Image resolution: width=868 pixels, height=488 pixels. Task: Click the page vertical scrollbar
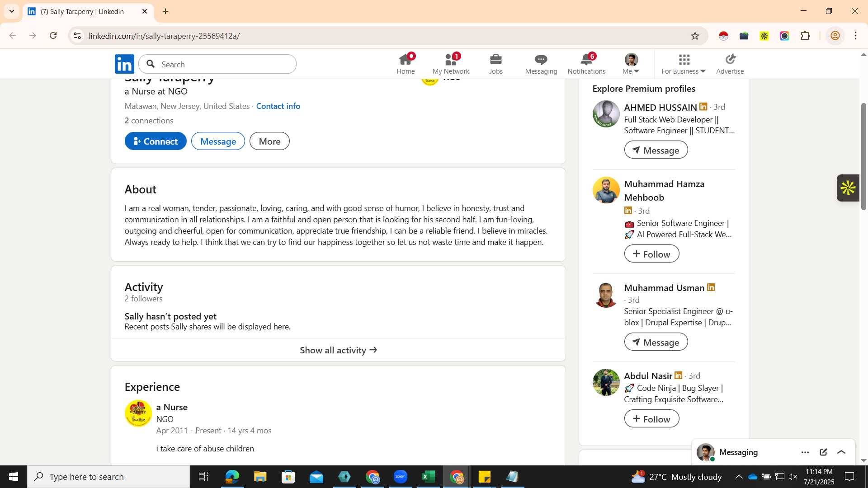(863, 156)
